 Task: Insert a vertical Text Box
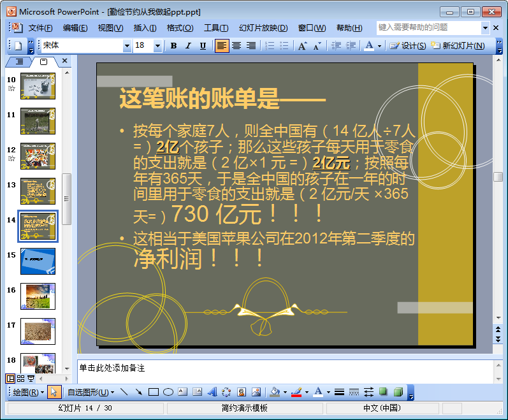198,393
